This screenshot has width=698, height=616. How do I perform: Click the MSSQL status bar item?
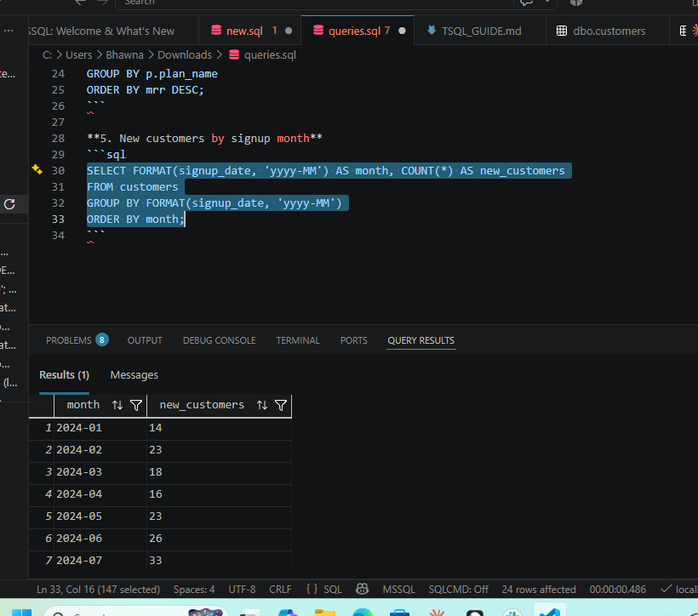click(398, 590)
